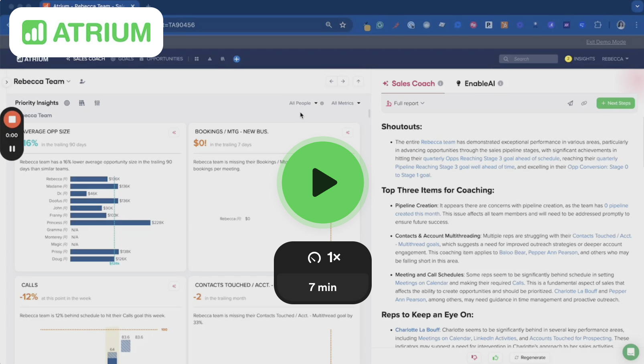The height and width of the screenshot is (364, 644).
Task: Stop the recording with the orange stop button
Action: pyautogui.click(x=12, y=119)
